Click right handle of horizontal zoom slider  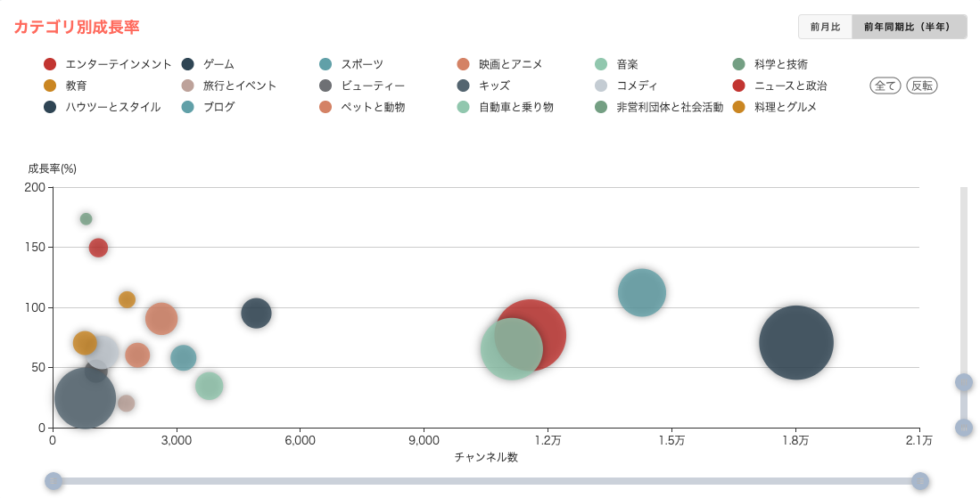point(920,481)
